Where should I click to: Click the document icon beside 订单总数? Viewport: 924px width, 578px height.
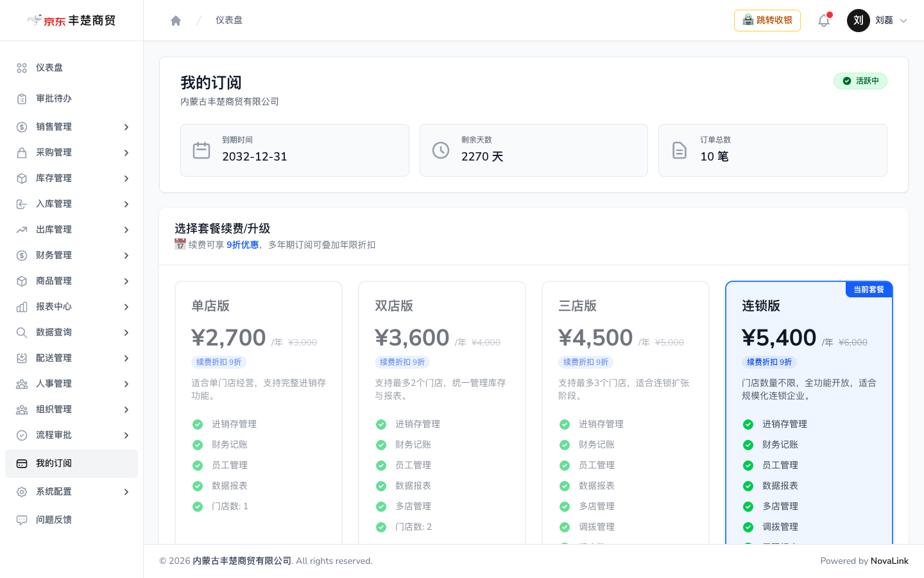(x=680, y=150)
